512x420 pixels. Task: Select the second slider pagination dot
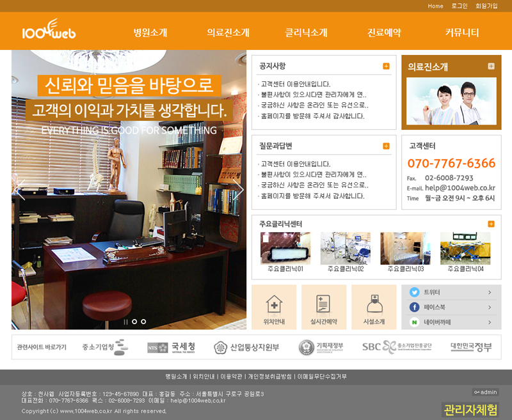(134, 322)
